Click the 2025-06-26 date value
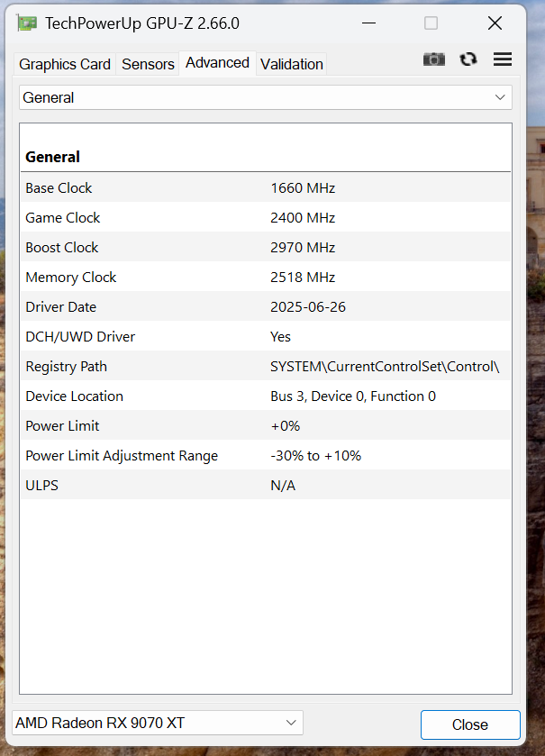545x756 pixels. tap(308, 307)
